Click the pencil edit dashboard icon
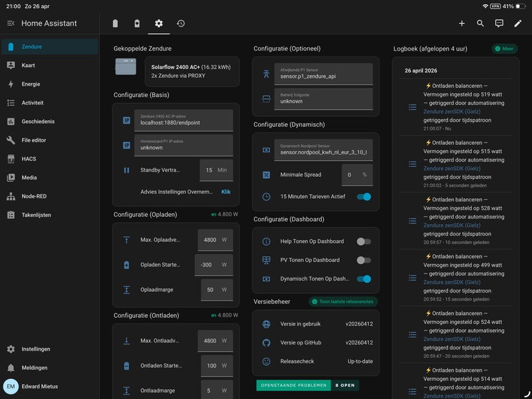 pyautogui.click(x=518, y=23)
